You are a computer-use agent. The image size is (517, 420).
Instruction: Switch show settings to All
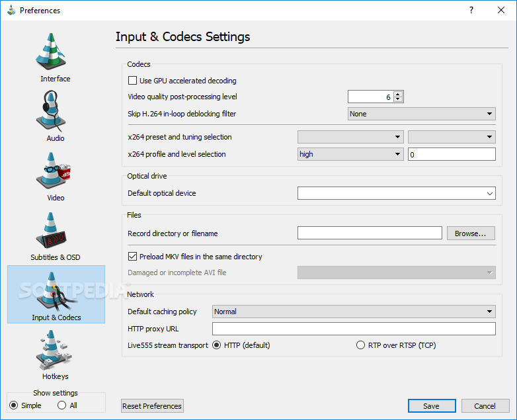click(61, 405)
